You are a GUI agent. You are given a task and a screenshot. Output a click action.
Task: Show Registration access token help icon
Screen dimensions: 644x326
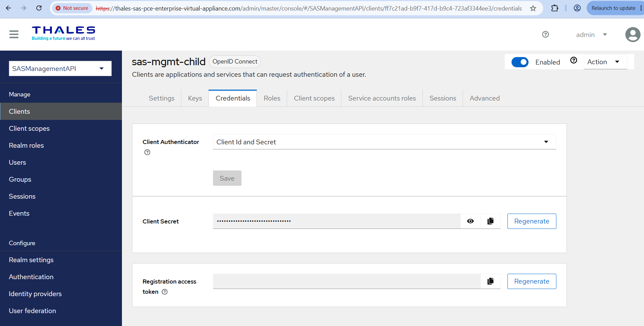coord(165,292)
